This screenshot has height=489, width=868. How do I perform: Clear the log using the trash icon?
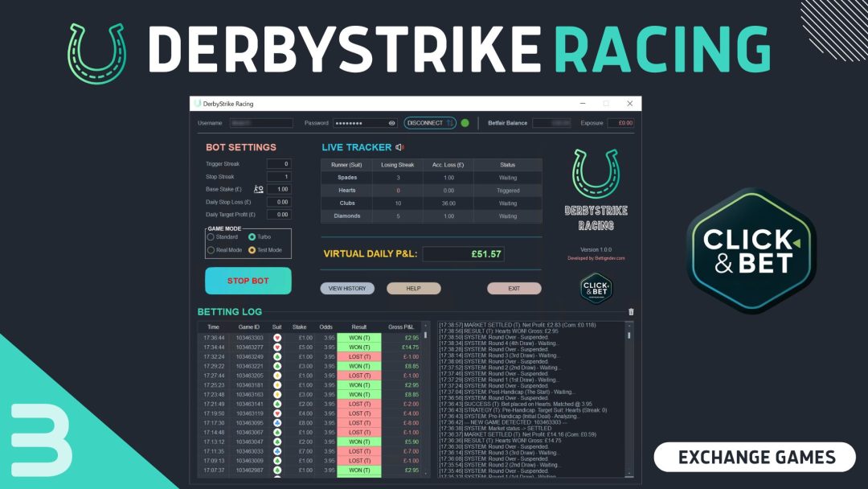pos(631,312)
